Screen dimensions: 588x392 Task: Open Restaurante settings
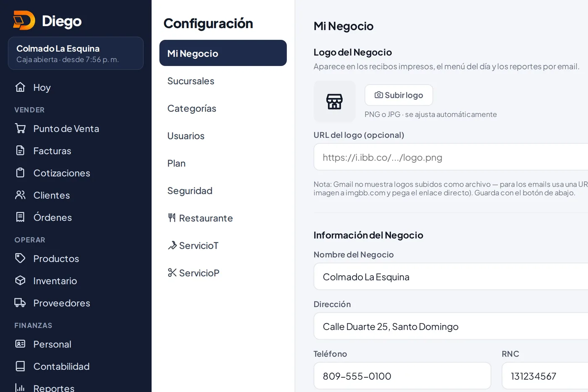tap(223, 218)
